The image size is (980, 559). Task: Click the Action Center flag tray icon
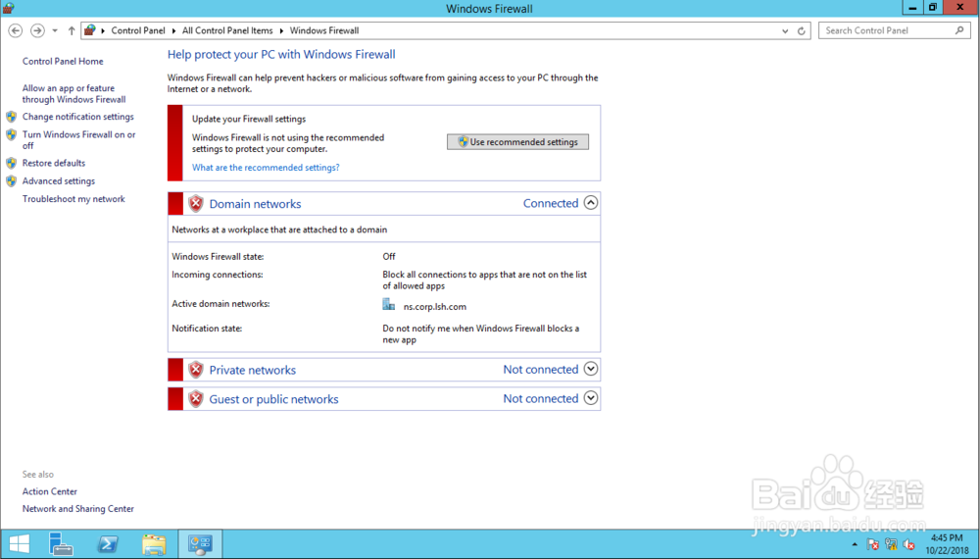click(873, 544)
